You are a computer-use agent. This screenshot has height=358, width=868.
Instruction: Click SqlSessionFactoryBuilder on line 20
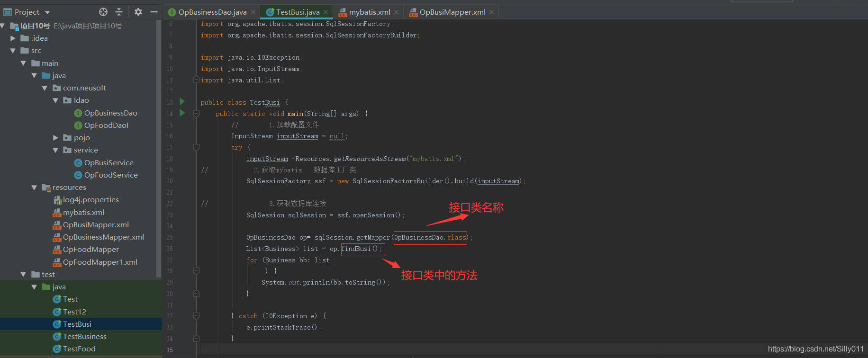(x=398, y=181)
